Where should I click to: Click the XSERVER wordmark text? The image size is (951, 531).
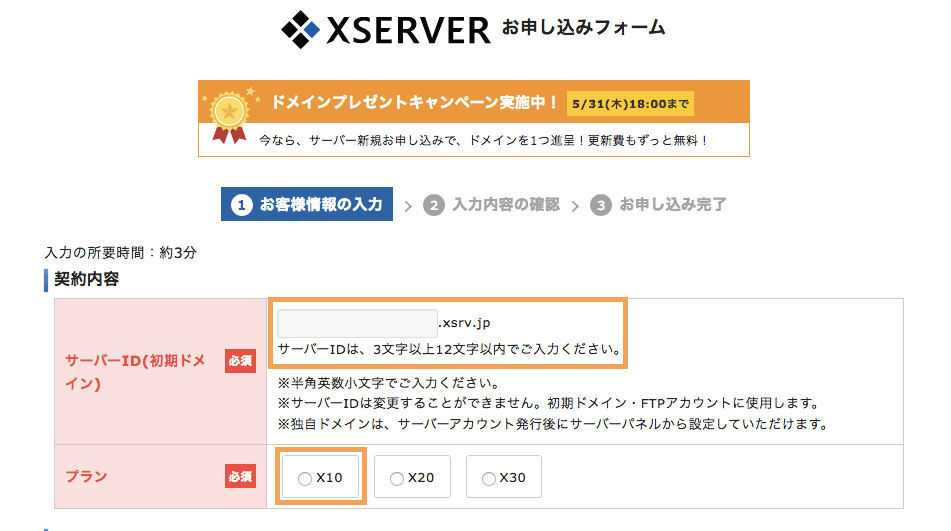point(408,30)
